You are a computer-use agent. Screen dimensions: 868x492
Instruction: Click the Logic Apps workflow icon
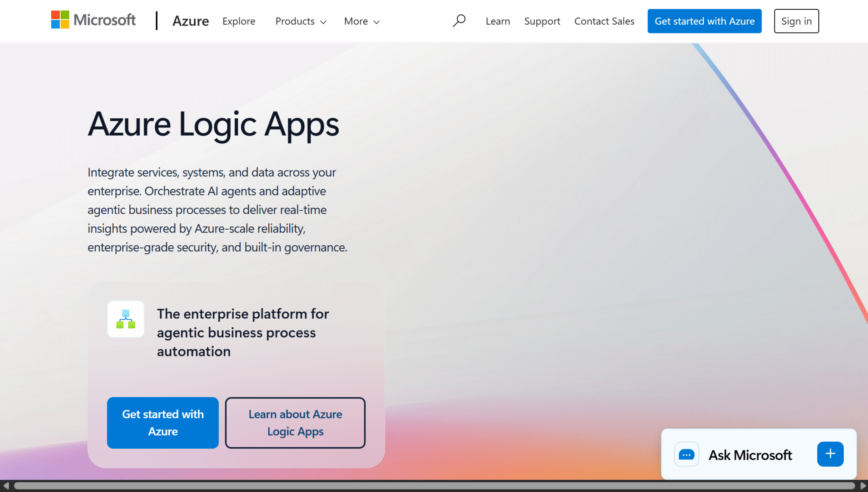[x=126, y=319]
